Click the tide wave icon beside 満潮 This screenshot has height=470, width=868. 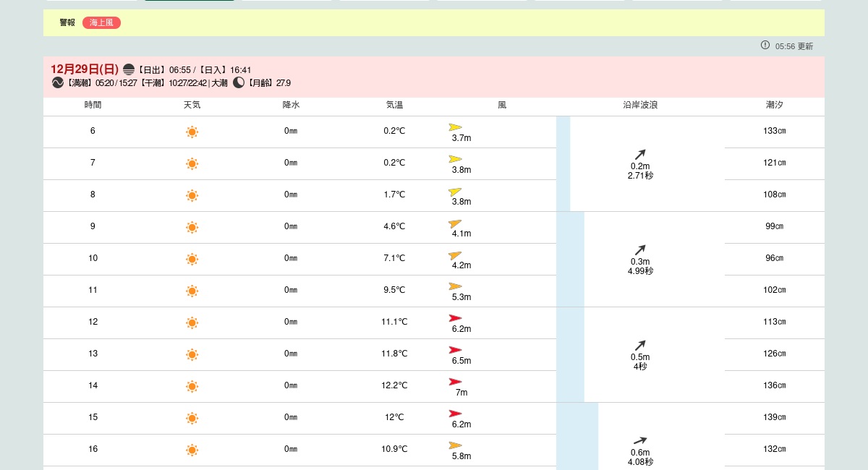(58, 82)
